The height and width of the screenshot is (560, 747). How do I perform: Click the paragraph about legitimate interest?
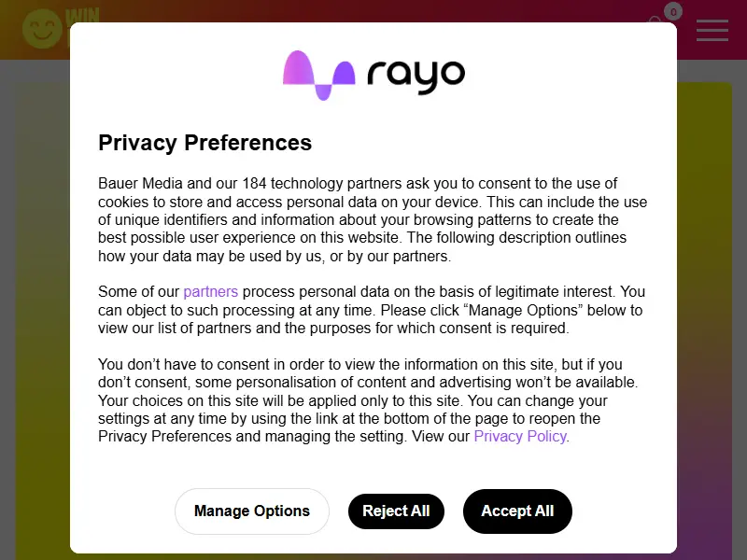[372, 310]
